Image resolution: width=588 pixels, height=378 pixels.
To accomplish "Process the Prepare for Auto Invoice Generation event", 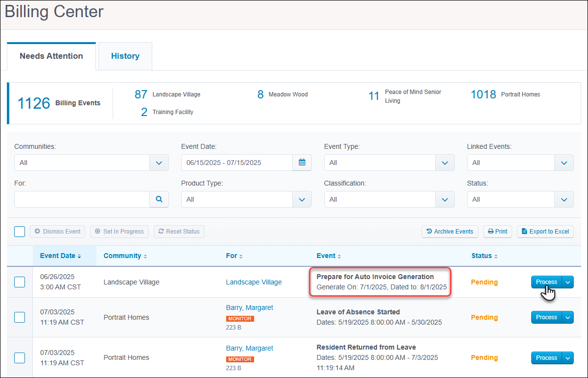I will click(x=546, y=282).
